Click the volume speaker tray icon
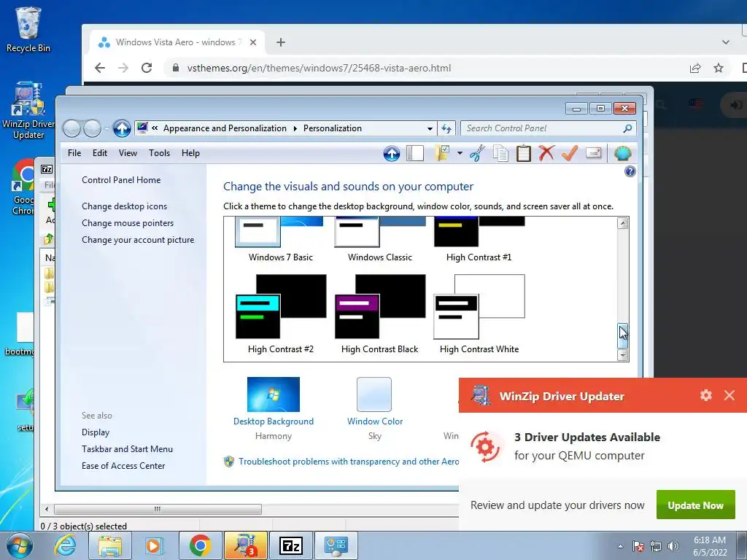Viewport: 747px width, 560px height. click(x=673, y=546)
